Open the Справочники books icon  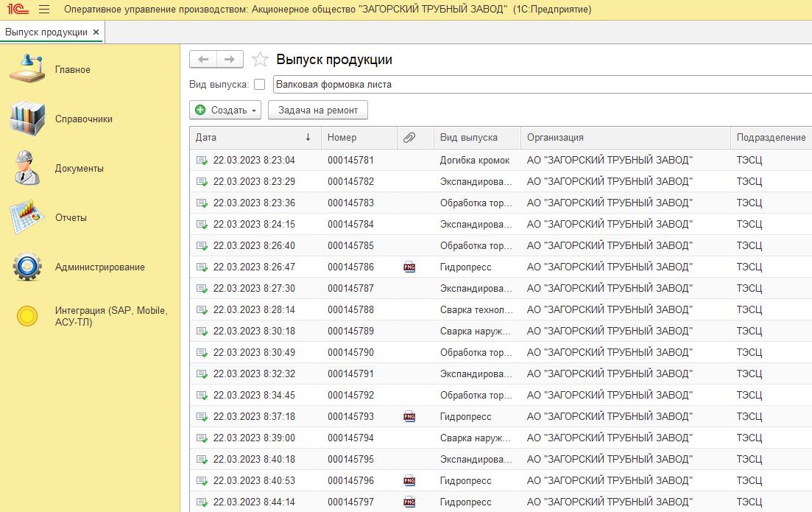[x=27, y=119]
